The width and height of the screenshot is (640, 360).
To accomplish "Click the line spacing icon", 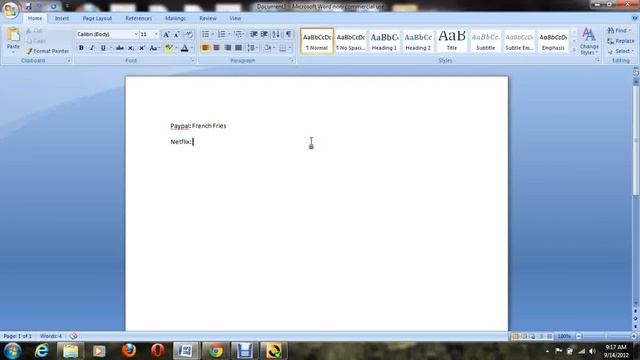I will click(251, 48).
